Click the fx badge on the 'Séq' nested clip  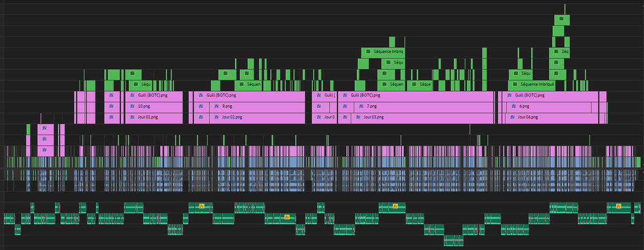tap(556, 52)
